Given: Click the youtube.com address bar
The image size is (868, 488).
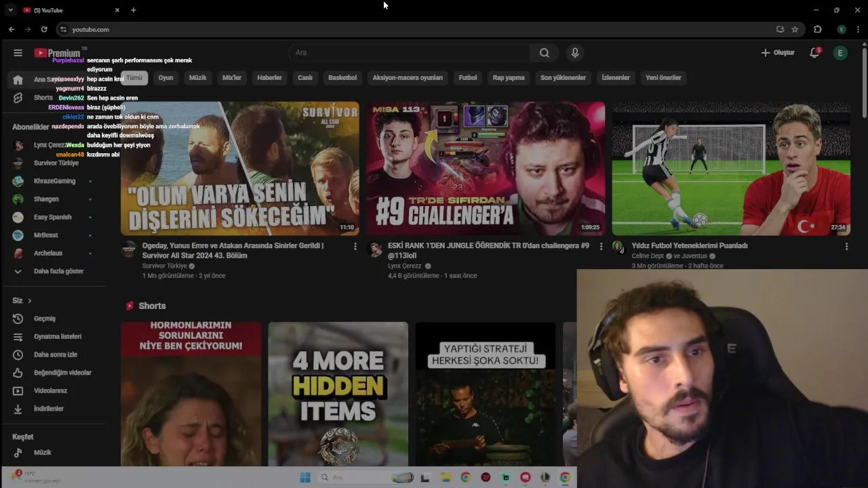Looking at the screenshot, I should pos(414,29).
